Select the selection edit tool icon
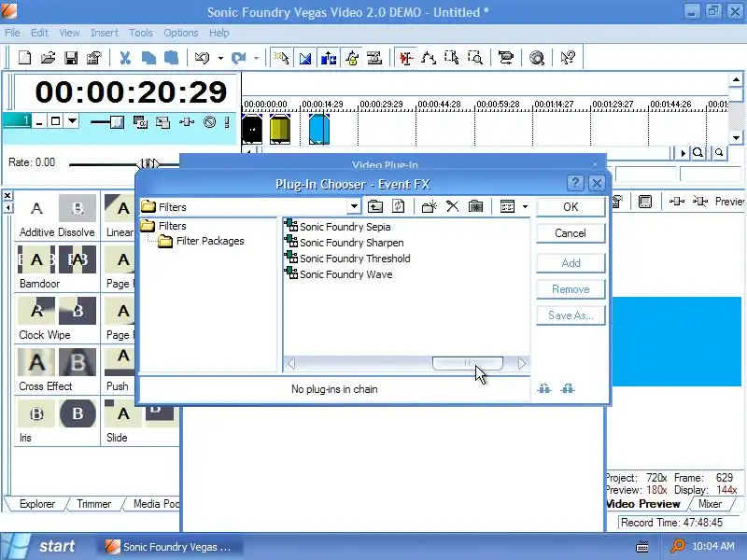Screen dimensions: 747x560 click(x=451, y=58)
